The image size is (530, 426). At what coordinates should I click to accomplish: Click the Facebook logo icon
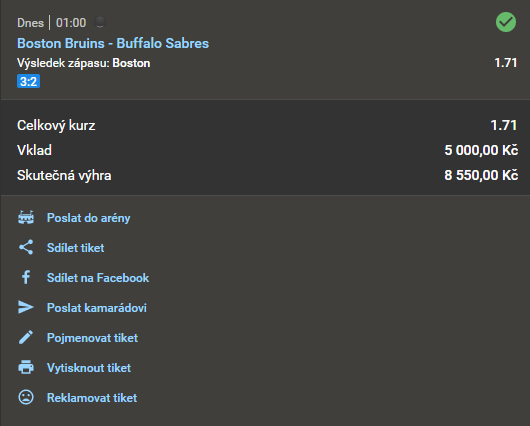pyautogui.click(x=26, y=277)
